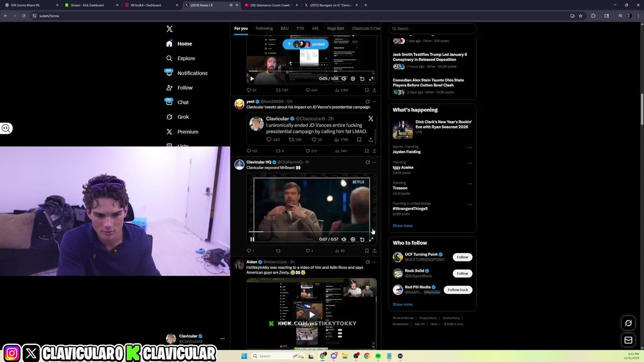644x362 pixels.
Task: Bookmark the Clavicular HQ post
Action: point(367,250)
